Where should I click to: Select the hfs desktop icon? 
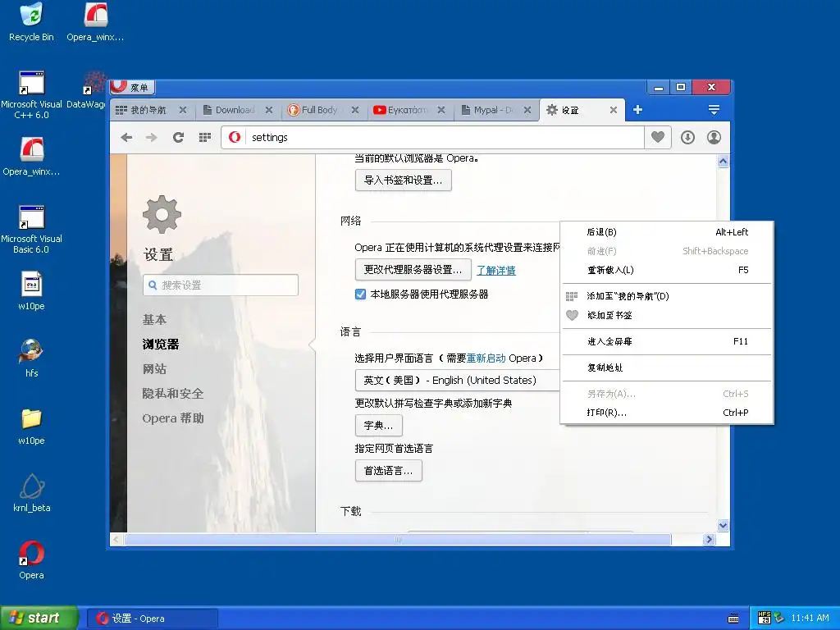point(32,358)
